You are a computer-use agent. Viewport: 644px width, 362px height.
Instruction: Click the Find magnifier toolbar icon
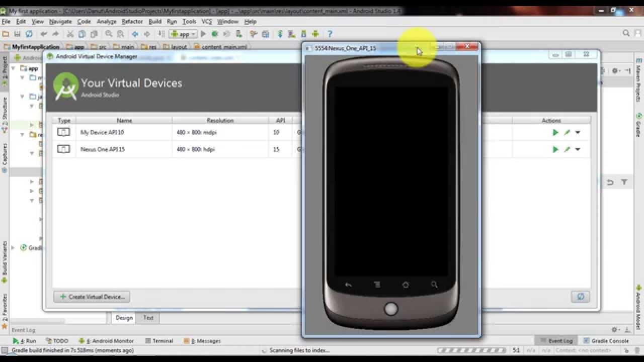point(108,34)
